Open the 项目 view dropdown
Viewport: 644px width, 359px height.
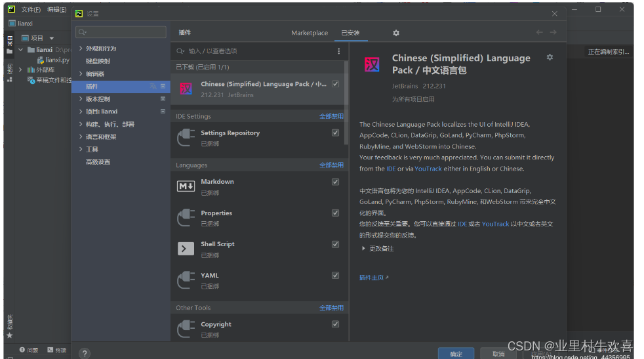(52, 38)
